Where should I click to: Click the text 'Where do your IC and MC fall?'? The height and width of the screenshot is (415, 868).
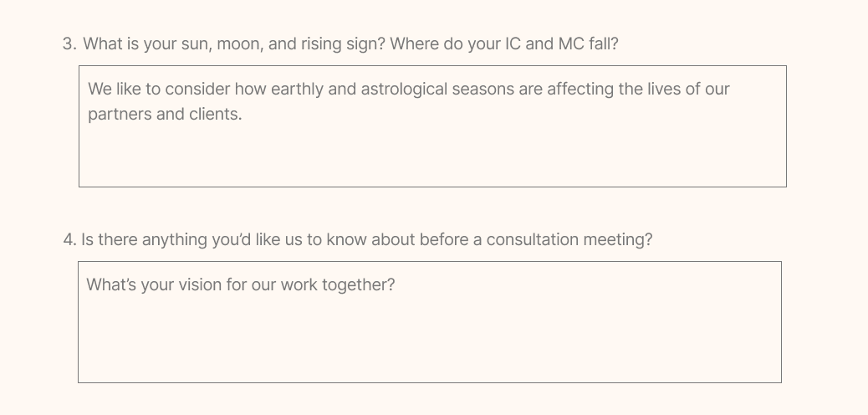coord(503,44)
